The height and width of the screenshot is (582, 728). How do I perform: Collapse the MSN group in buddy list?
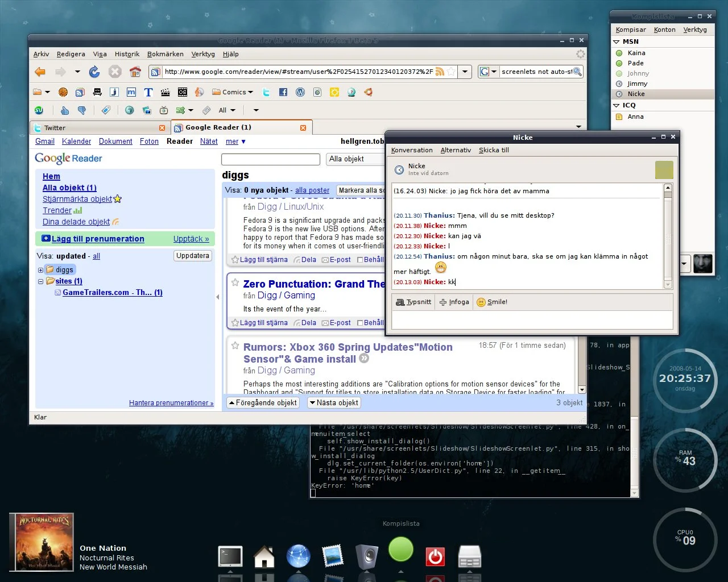[x=616, y=41]
